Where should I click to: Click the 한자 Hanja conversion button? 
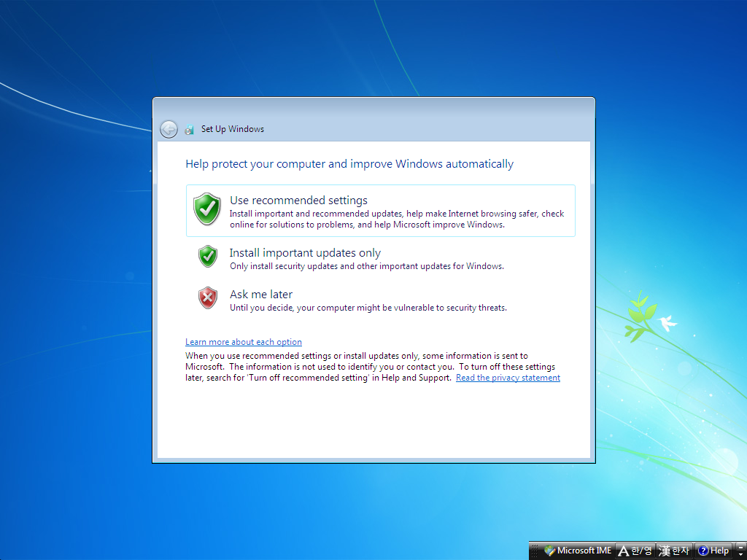point(674,551)
